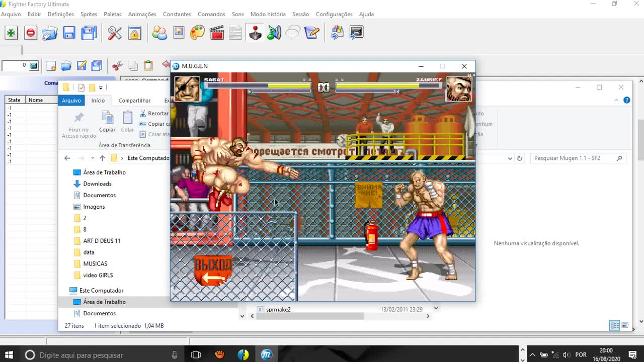Click the green plus new project icon
The width and height of the screenshot is (644, 362).
click(11, 33)
